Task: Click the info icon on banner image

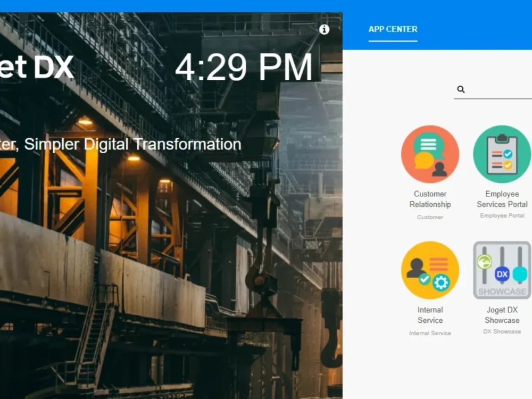Action: 324,29
